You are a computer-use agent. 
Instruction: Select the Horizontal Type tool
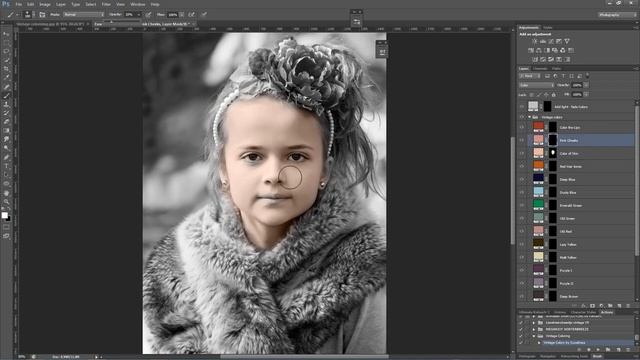[6, 167]
